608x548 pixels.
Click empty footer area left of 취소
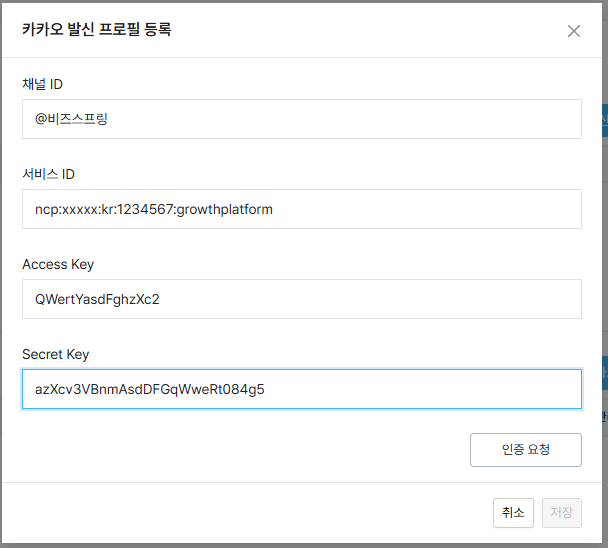coord(250,512)
